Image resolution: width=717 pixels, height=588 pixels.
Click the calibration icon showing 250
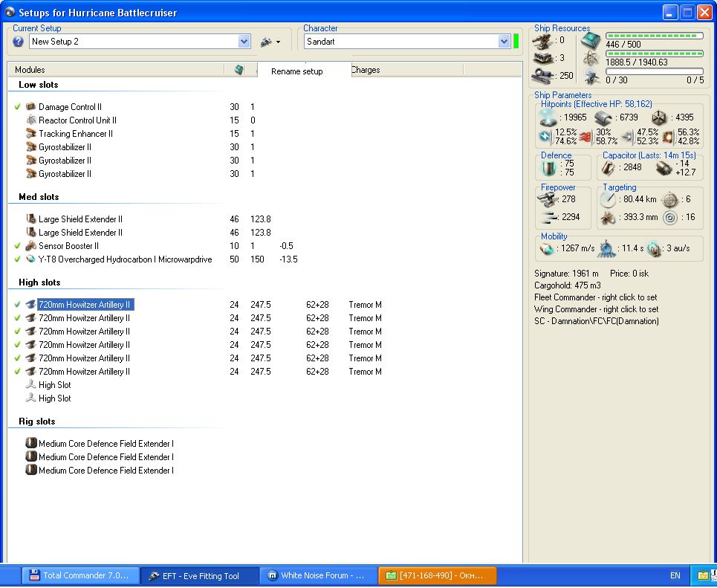543,76
